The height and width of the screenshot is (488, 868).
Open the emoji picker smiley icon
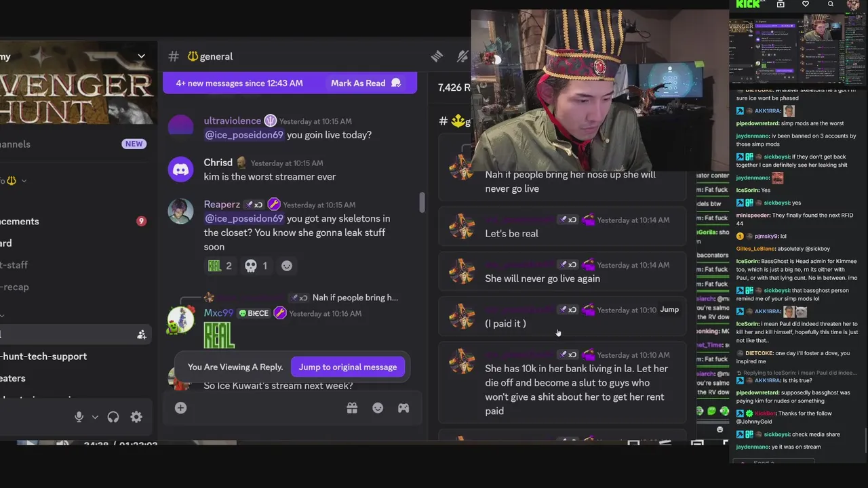tap(378, 408)
